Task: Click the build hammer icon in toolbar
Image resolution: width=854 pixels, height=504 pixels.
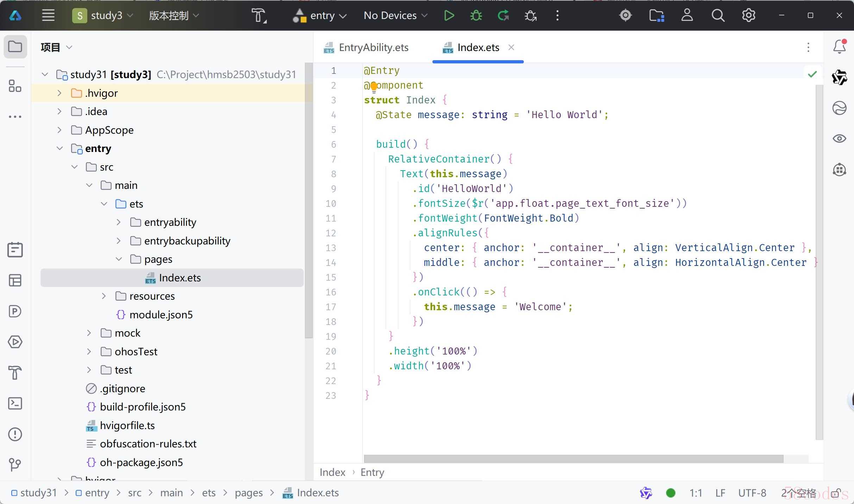Action: 259,16
